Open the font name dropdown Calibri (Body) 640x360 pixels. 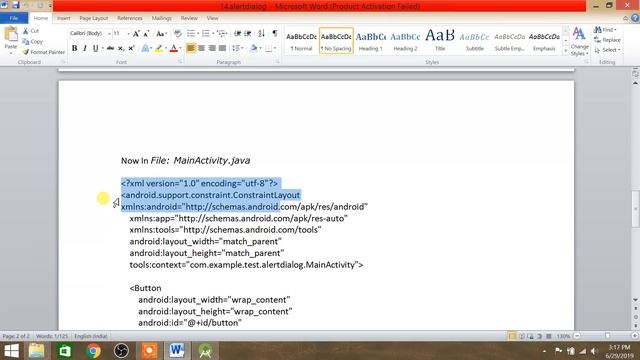click(109, 33)
